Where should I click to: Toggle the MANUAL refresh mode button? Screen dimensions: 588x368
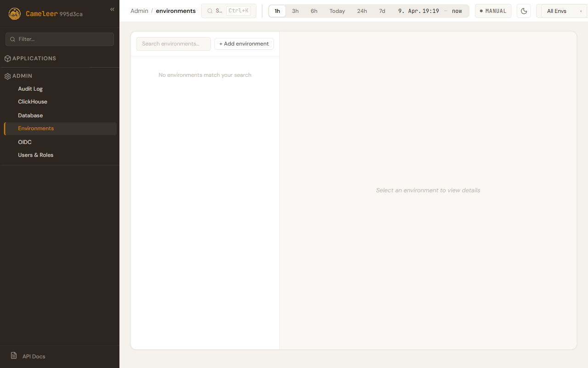[493, 11]
